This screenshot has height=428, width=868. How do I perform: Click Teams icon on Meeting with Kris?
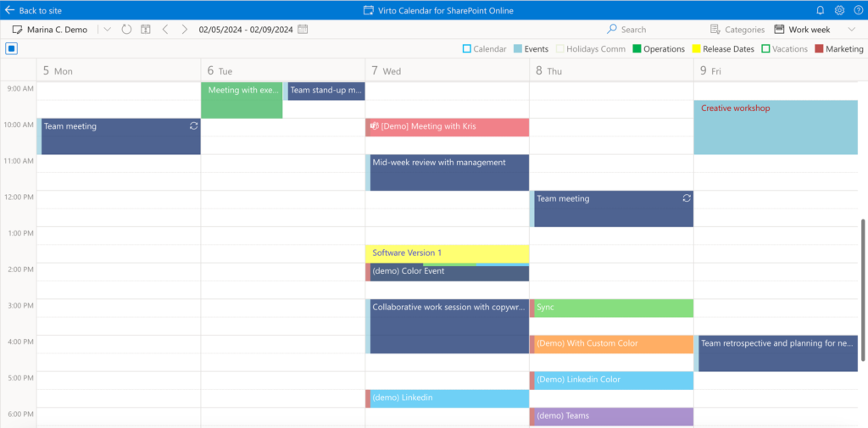[374, 126]
